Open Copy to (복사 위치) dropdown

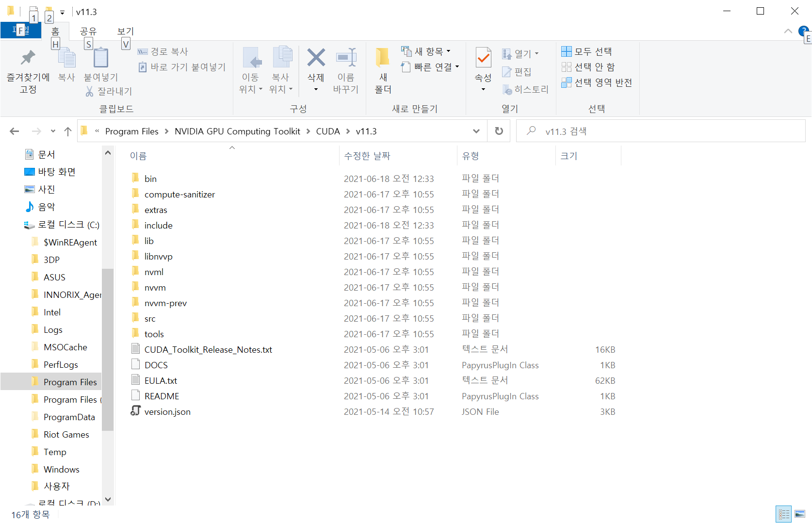point(281,71)
